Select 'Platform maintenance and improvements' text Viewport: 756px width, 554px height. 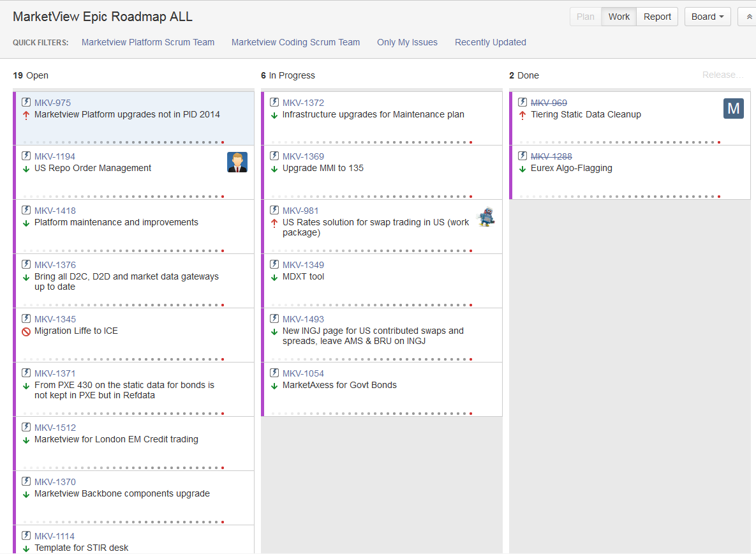tap(116, 222)
